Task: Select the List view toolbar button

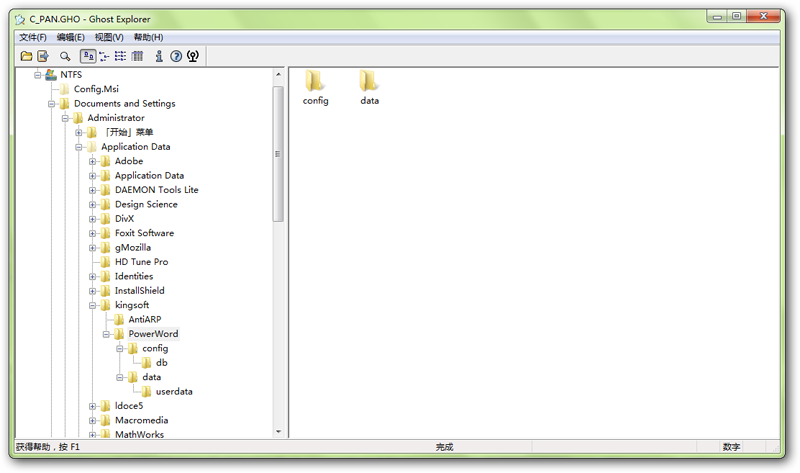Action: coord(120,56)
